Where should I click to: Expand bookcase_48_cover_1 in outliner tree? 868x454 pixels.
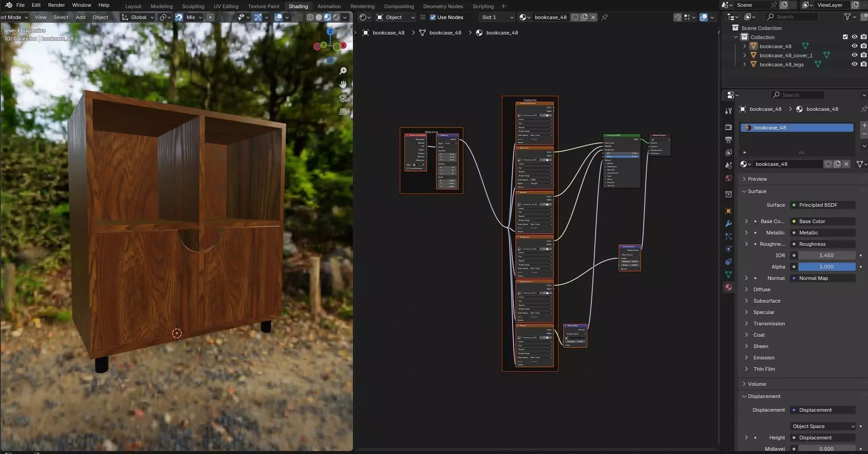(744, 55)
